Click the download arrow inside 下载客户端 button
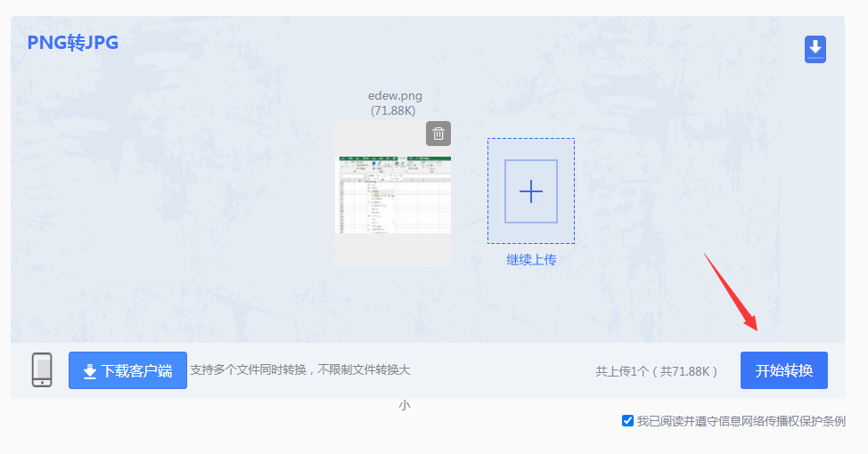This screenshot has width=868, height=454. (89, 371)
